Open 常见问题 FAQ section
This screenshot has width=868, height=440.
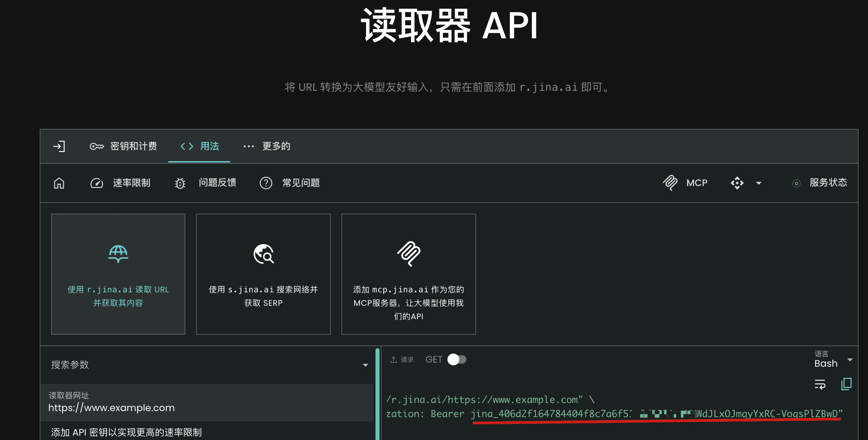[x=289, y=183]
